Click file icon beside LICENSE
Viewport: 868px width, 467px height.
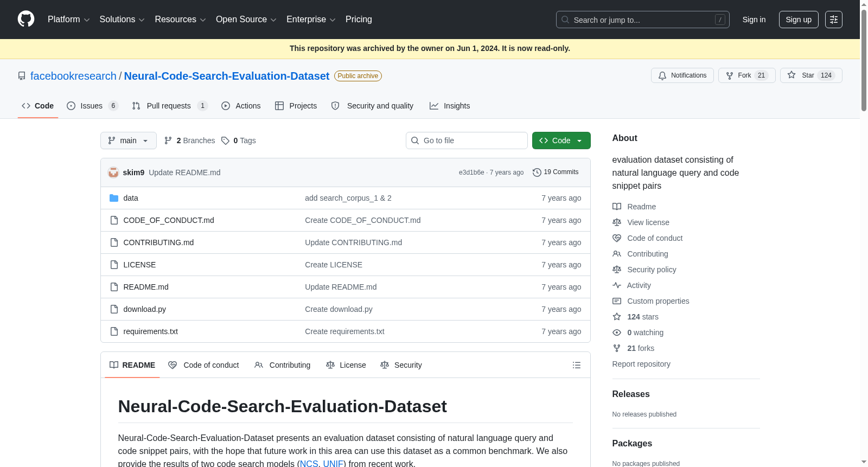pyautogui.click(x=114, y=265)
